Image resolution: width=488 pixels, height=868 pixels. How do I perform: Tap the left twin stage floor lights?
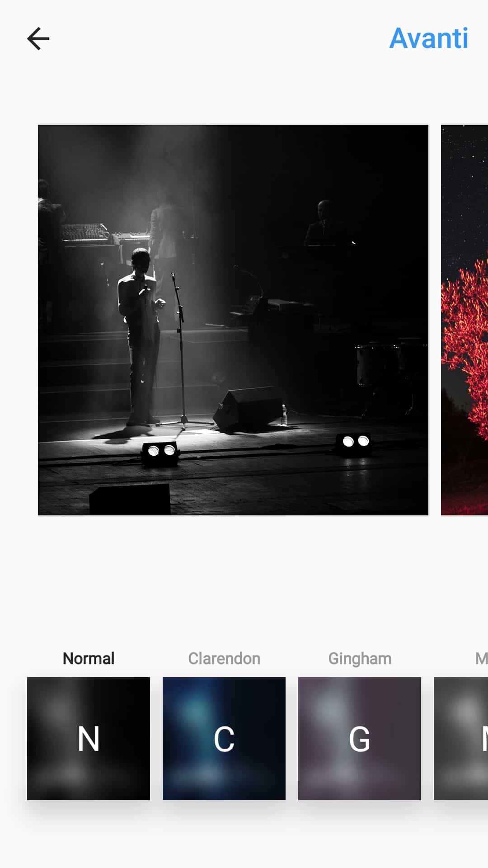[160, 453]
